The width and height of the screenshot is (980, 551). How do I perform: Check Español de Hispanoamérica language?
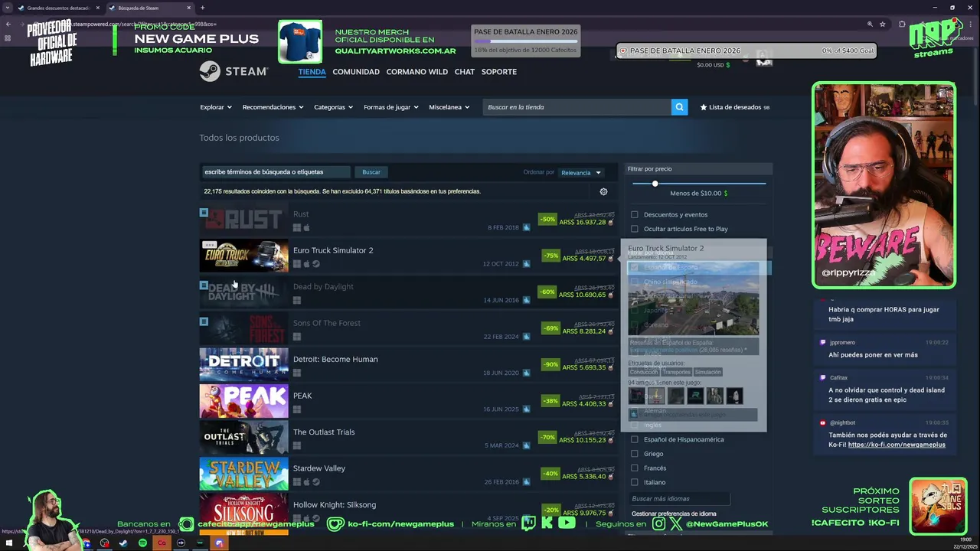634,439
